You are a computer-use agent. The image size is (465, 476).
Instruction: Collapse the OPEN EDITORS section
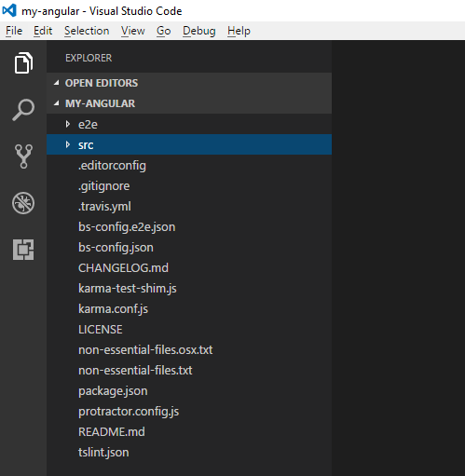pos(56,83)
